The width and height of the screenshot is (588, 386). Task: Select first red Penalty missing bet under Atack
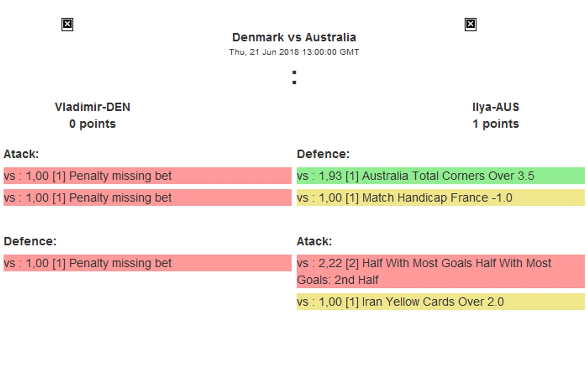[x=147, y=176]
